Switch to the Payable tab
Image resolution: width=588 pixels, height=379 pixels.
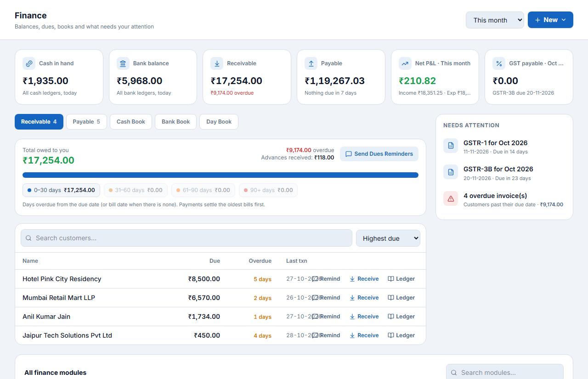point(86,122)
